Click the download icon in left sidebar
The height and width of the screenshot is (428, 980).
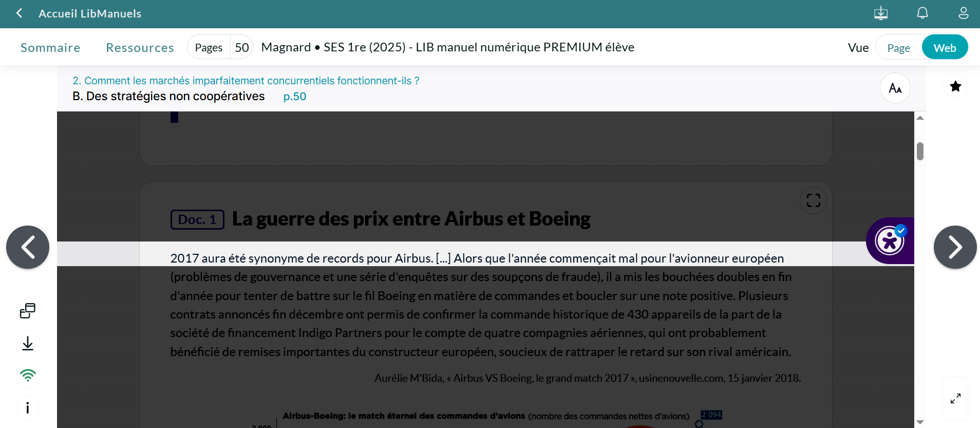click(x=28, y=343)
